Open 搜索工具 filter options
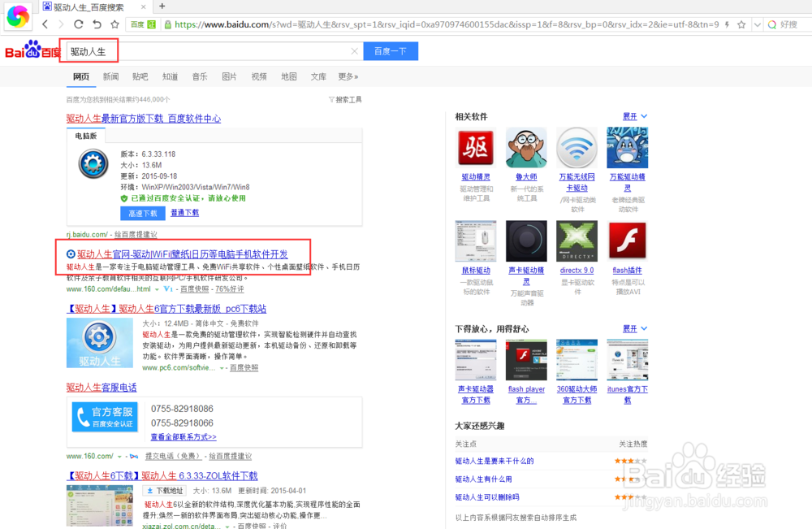The height and width of the screenshot is (529, 812). (345, 99)
